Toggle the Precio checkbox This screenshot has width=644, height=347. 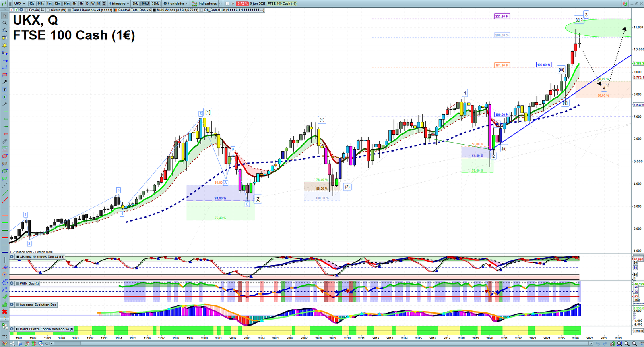pyautogui.click(x=26, y=10)
